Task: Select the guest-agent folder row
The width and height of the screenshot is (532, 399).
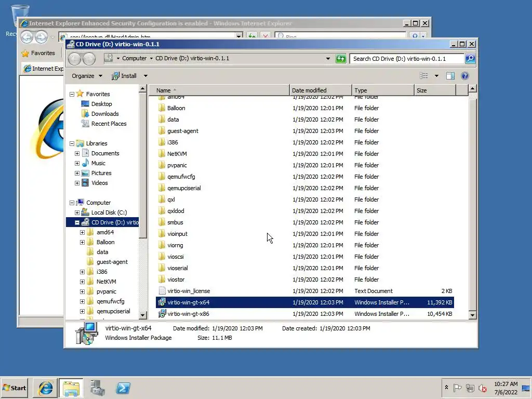Action: coord(304,131)
